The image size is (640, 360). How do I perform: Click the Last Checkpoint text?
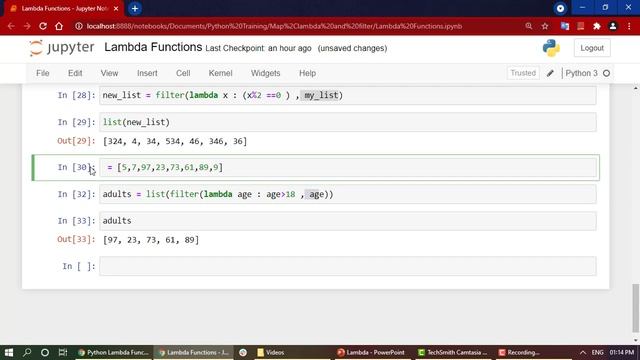(x=258, y=48)
